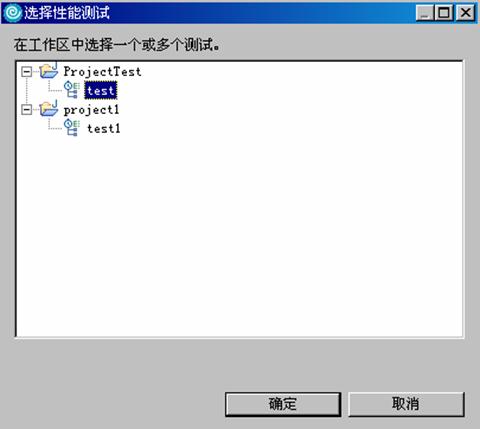The height and width of the screenshot is (429, 480).
Task: Select the project1 project label
Action: (x=91, y=110)
